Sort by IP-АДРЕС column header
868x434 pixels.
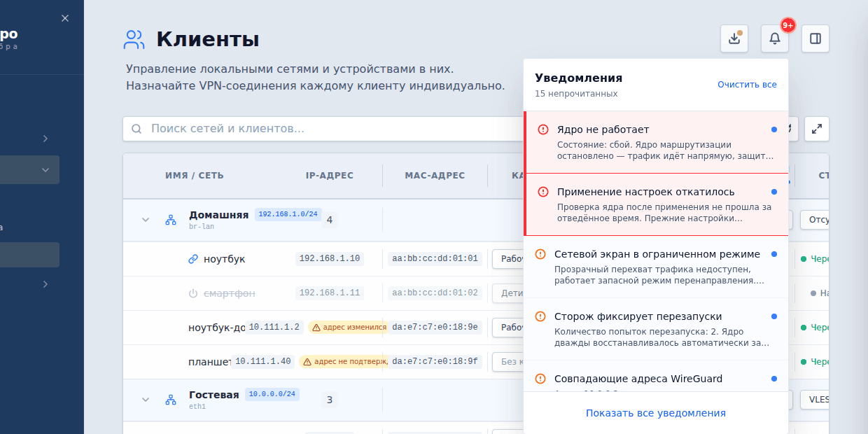pos(330,176)
